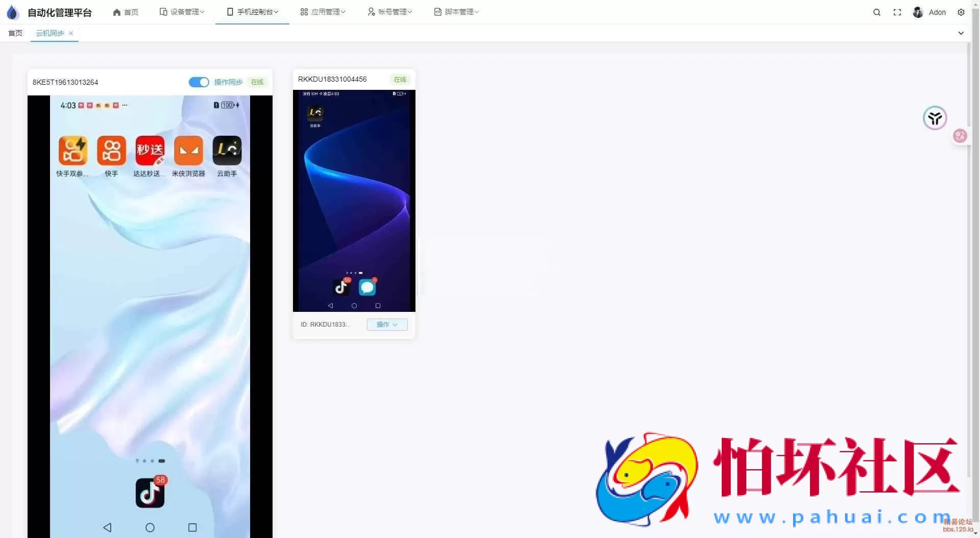Screen dimensions: 980x538
Task: Open the global search magnifier
Action: tap(876, 12)
